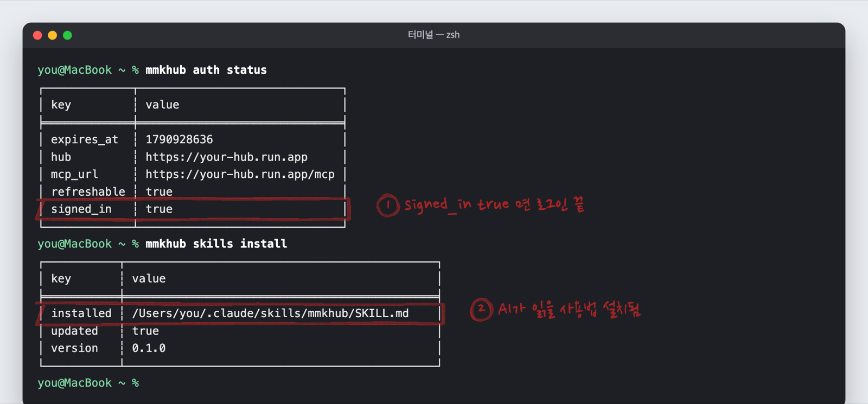Click the 'installed' key cell
The image size is (868, 404).
pyautogui.click(x=81, y=313)
